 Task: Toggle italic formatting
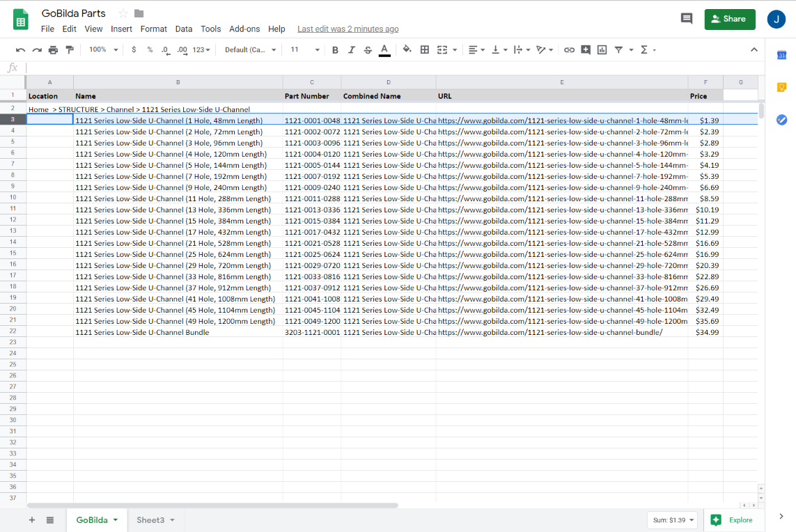(x=351, y=49)
